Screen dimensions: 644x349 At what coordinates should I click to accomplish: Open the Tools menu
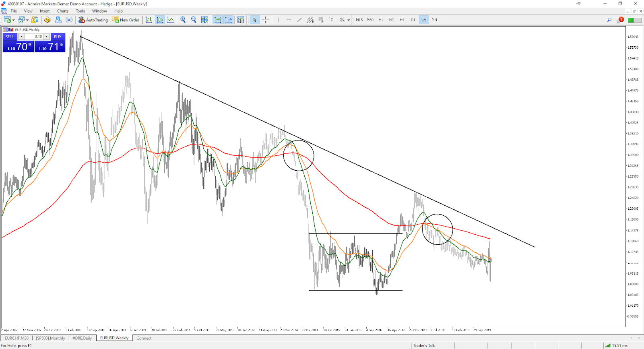pos(80,11)
